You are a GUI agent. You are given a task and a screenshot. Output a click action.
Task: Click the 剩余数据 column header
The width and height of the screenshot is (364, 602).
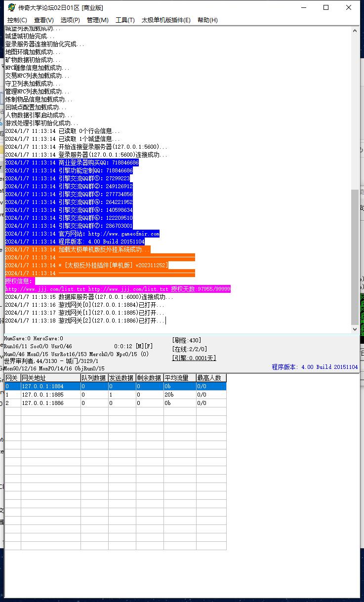point(150,378)
